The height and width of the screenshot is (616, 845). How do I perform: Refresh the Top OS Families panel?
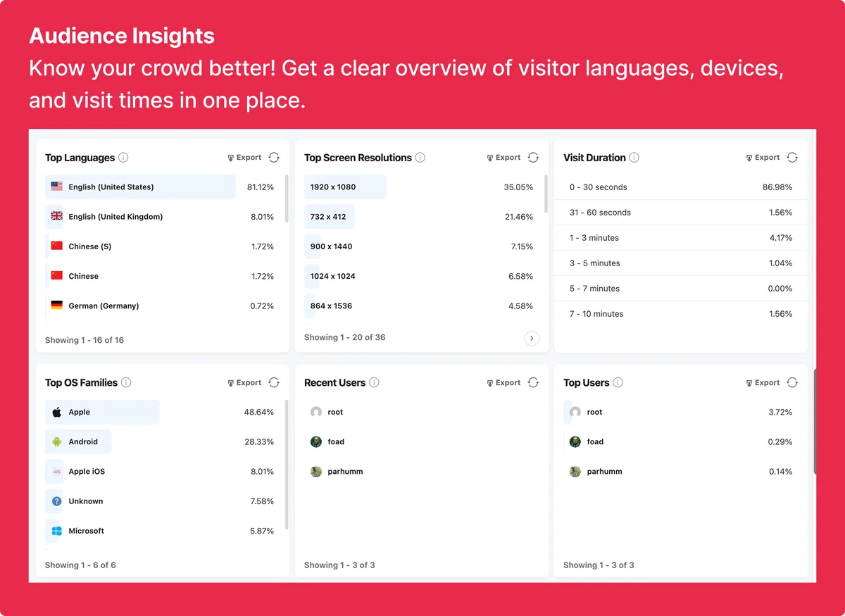tap(274, 383)
